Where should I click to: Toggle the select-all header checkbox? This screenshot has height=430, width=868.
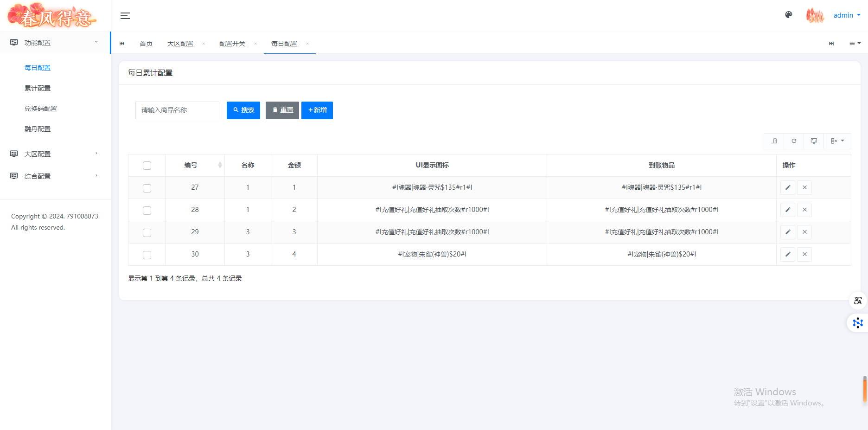(147, 166)
